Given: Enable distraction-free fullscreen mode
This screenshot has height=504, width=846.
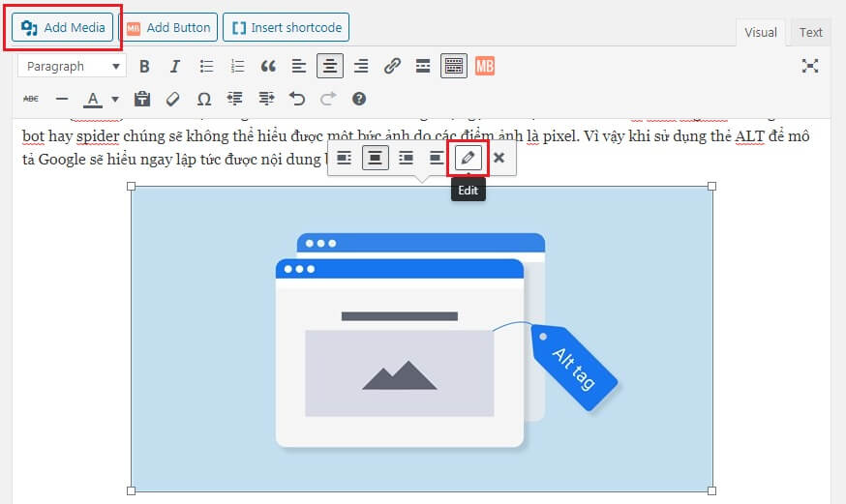Looking at the screenshot, I should pos(810,67).
